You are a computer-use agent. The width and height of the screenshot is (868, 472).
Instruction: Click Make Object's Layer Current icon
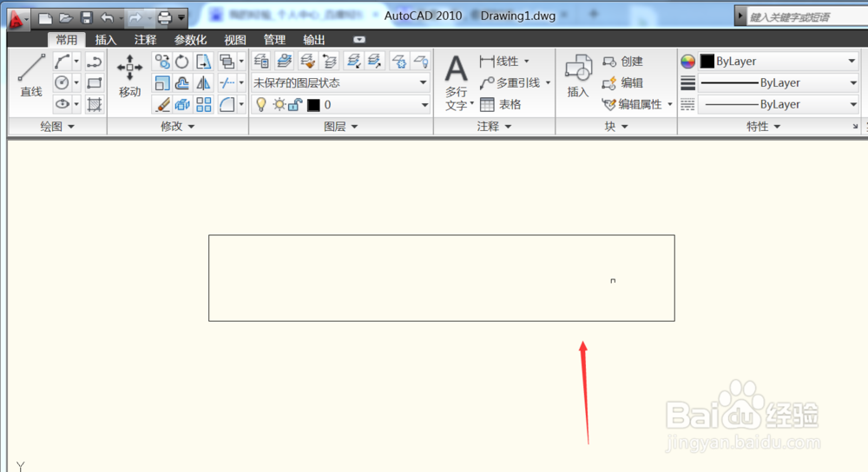point(285,61)
